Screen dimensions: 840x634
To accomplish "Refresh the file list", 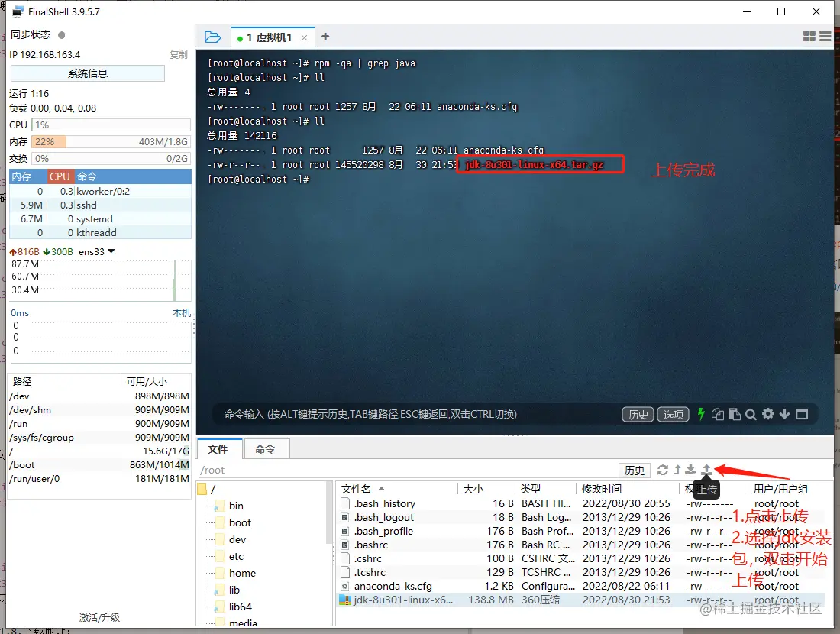I will point(663,470).
